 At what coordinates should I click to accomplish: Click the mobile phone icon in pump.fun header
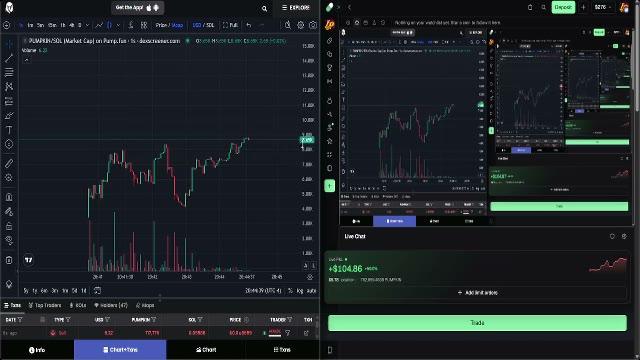530,7
